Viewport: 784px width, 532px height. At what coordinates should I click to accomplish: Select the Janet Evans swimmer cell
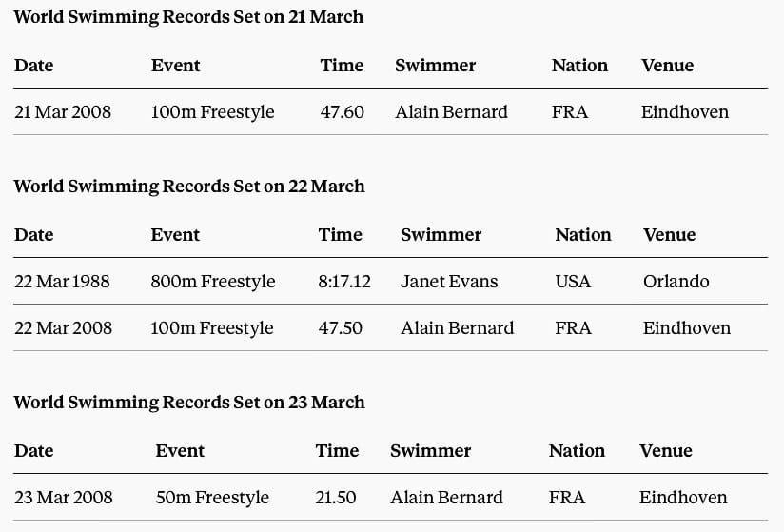(x=449, y=282)
